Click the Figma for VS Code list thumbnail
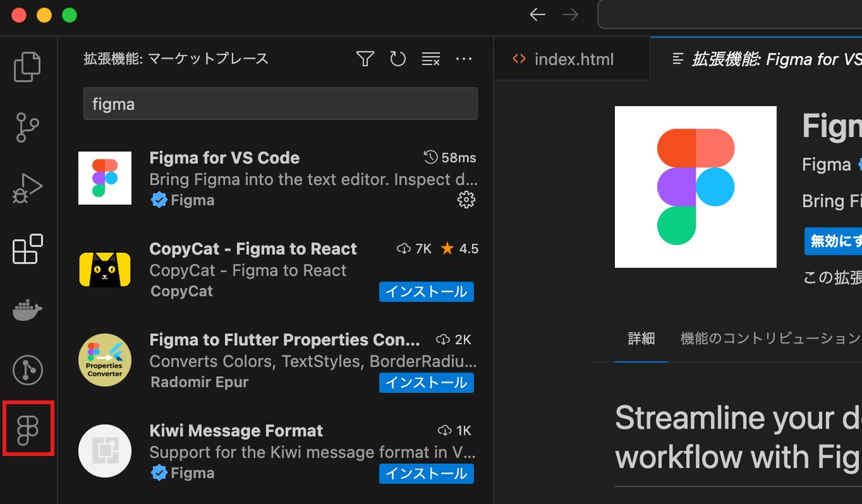 [x=105, y=178]
